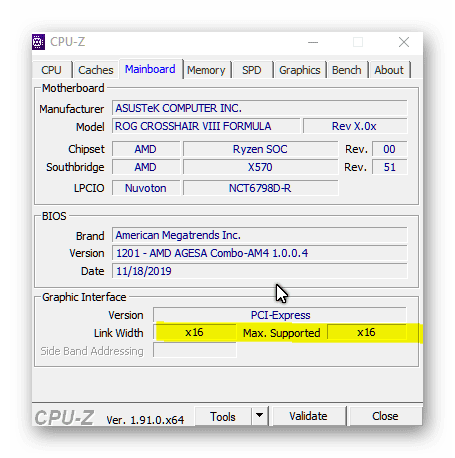Switch to the Graphics tab
This screenshot has width=455, height=458.
(x=300, y=70)
